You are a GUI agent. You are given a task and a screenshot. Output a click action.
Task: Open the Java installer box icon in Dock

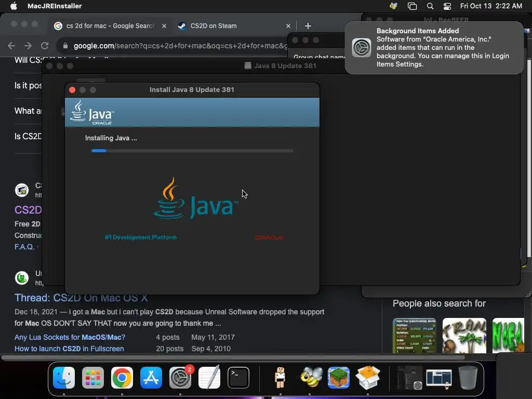(368, 377)
